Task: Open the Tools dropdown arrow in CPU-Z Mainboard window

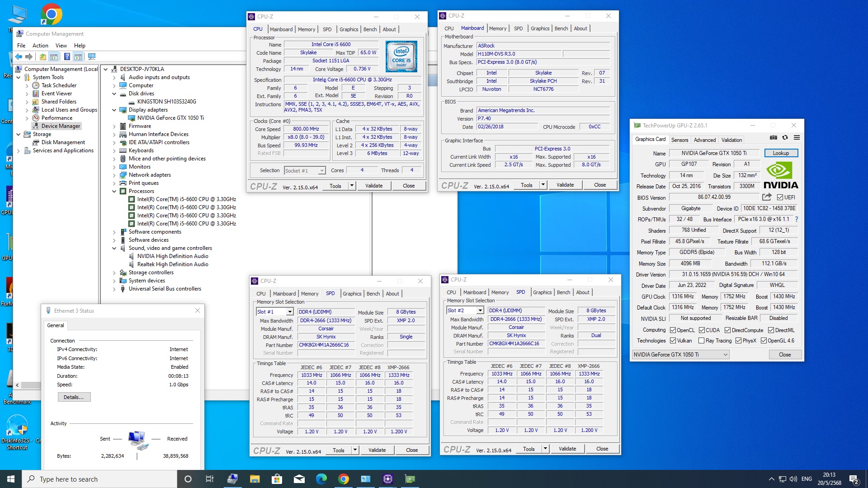Action: [543, 185]
